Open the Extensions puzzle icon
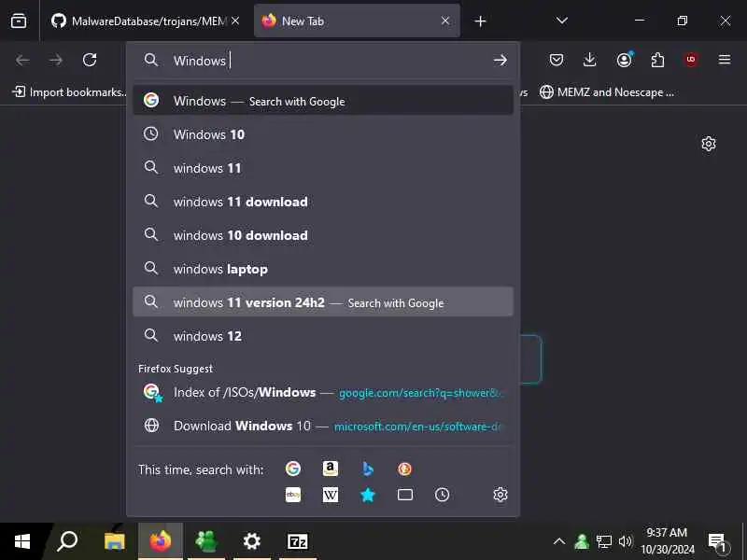Screen dimensions: 747x560 [x=658, y=60]
